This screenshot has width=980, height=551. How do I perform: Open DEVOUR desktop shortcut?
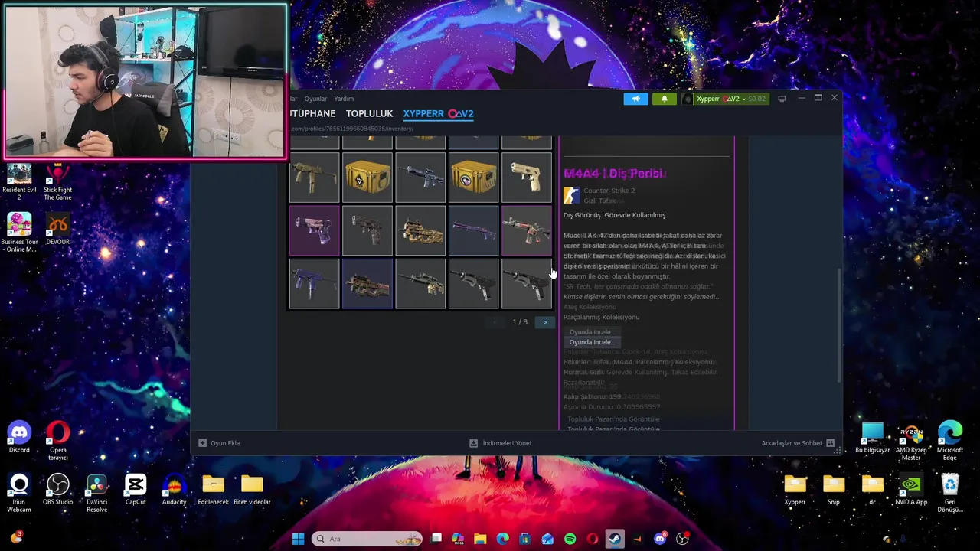point(57,229)
